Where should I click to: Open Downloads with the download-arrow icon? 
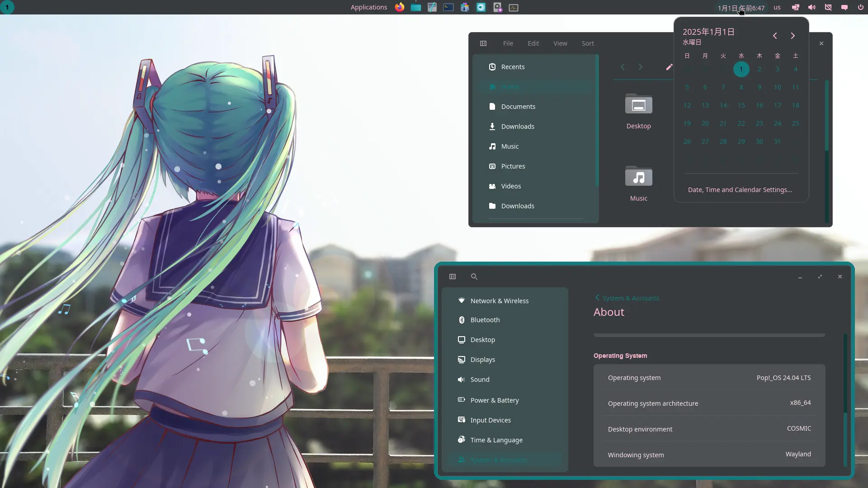click(x=536, y=127)
